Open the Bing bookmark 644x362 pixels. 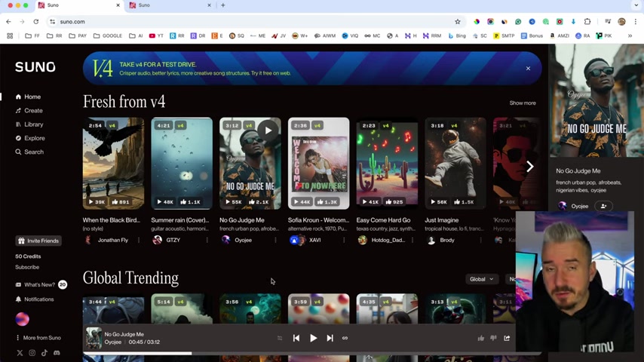457,35
